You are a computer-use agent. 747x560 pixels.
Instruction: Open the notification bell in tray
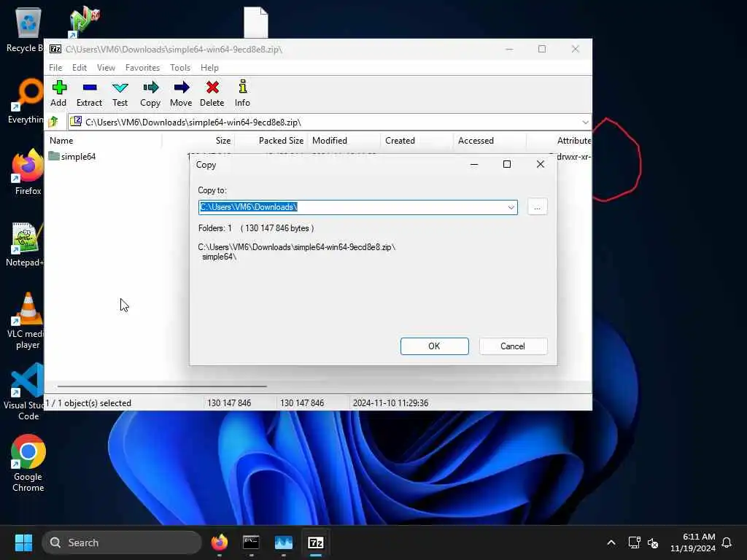[x=727, y=542]
